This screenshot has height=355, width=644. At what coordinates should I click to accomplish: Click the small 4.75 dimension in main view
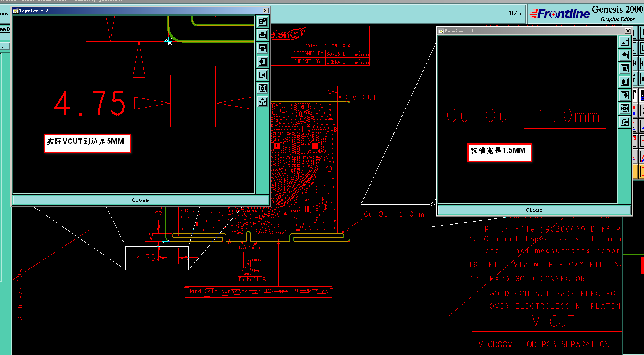146,258
